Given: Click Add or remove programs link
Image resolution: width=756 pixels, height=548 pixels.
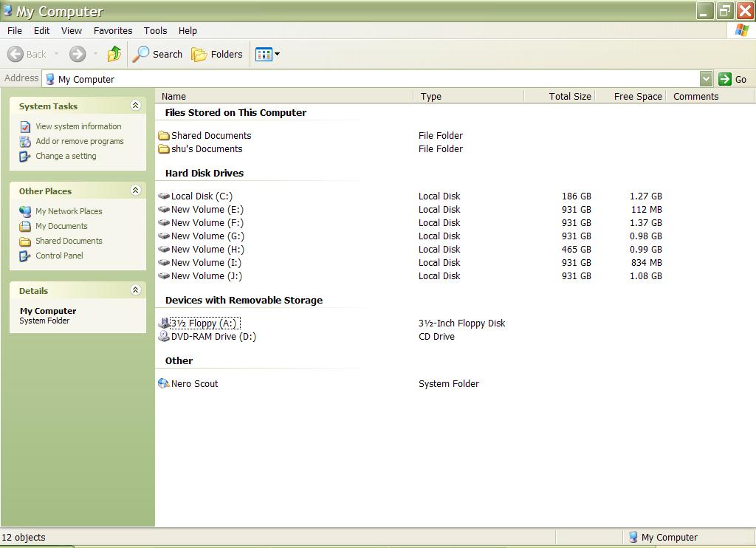Looking at the screenshot, I should [x=80, y=141].
